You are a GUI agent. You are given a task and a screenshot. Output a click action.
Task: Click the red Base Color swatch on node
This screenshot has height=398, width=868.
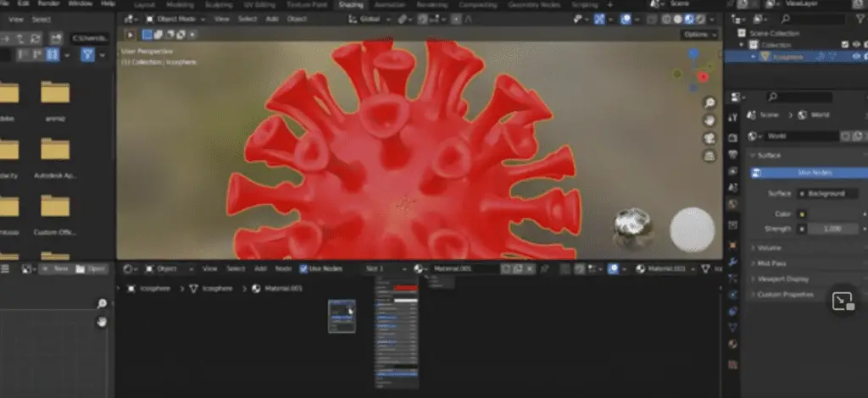tap(405, 288)
